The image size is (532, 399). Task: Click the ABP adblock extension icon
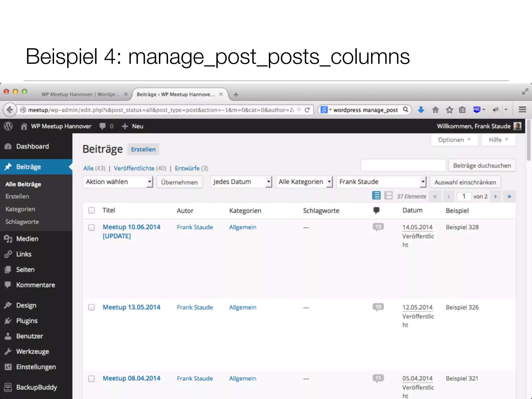pyautogui.click(x=477, y=110)
